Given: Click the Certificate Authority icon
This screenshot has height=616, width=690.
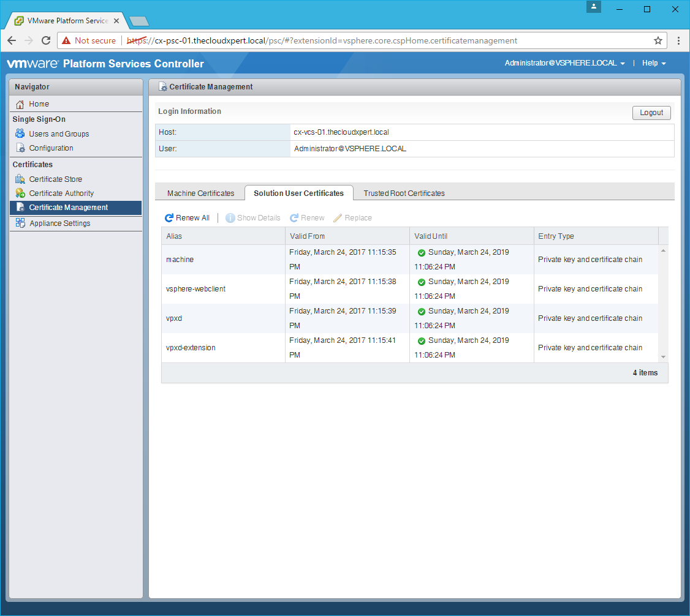Looking at the screenshot, I should coord(20,193).
